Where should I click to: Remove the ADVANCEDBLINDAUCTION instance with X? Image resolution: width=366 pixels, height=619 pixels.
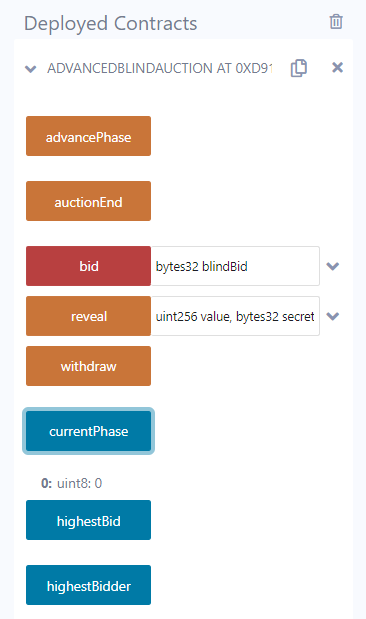(x=338, y=68)
